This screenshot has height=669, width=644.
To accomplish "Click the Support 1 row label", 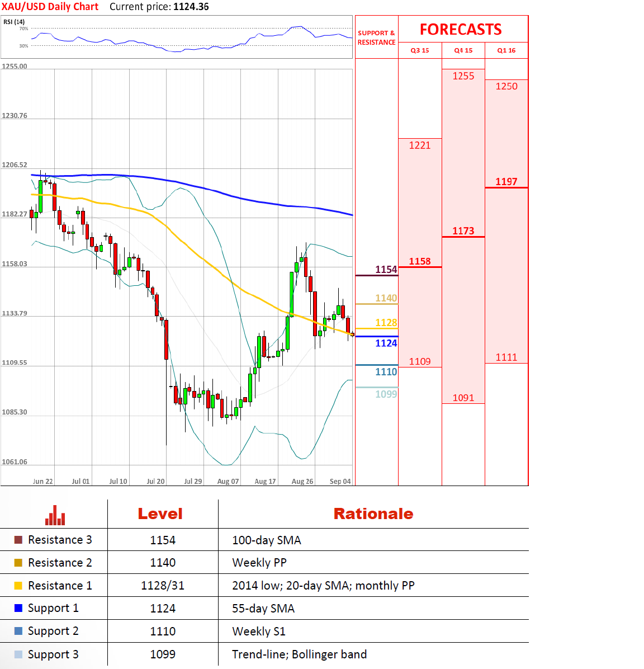I will pyautogui.click(x=53, y=609).
